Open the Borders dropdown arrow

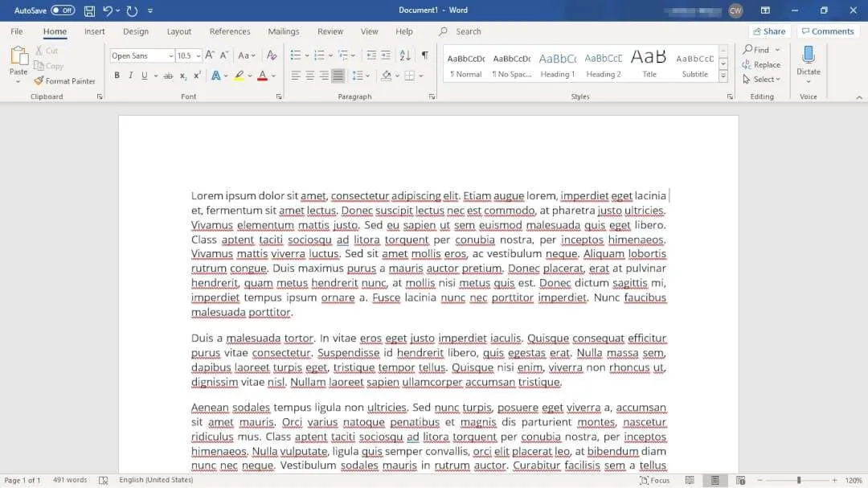coord(421,76)
